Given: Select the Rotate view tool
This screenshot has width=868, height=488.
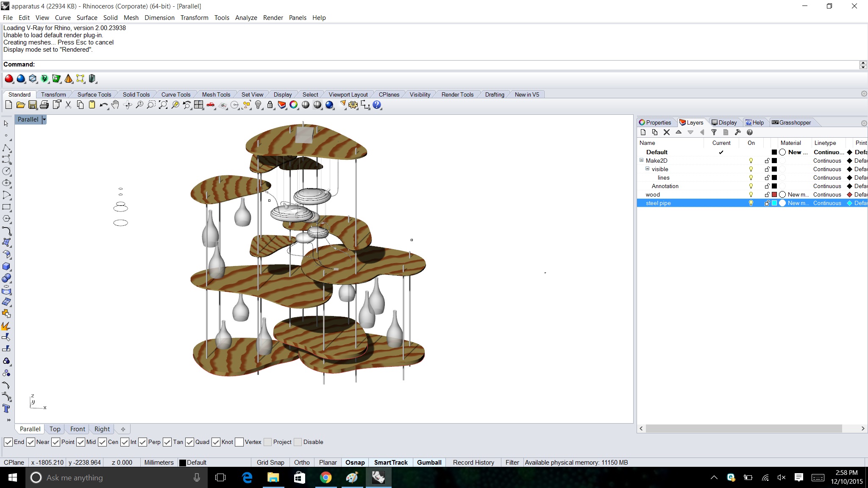Looking at the screenshot, I should [128, 105].
